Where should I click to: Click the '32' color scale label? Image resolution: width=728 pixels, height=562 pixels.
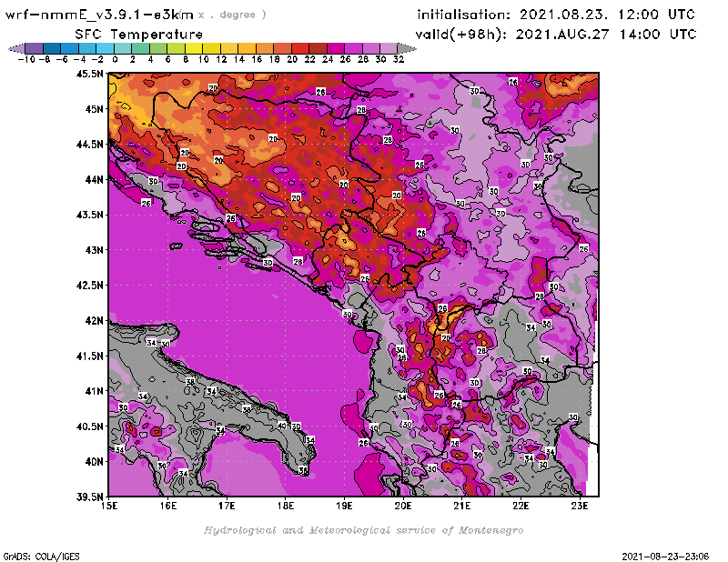(x=399, y=59)
